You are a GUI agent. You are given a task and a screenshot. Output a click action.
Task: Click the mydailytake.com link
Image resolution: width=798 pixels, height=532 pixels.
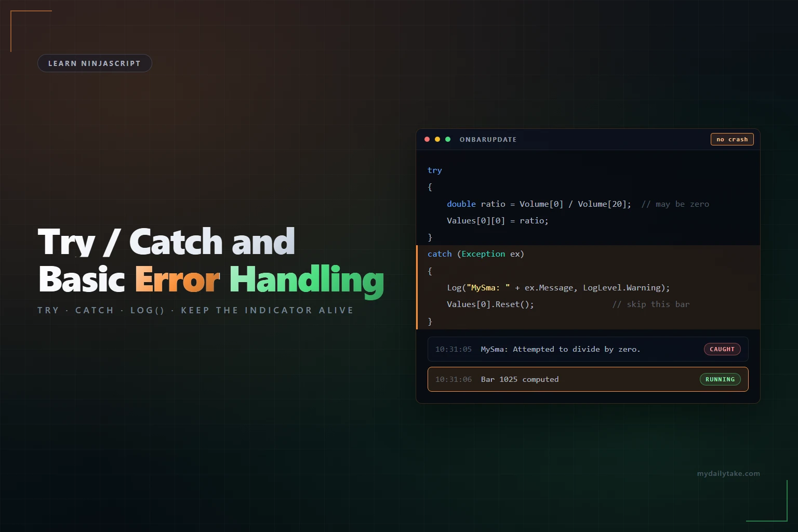728,473
